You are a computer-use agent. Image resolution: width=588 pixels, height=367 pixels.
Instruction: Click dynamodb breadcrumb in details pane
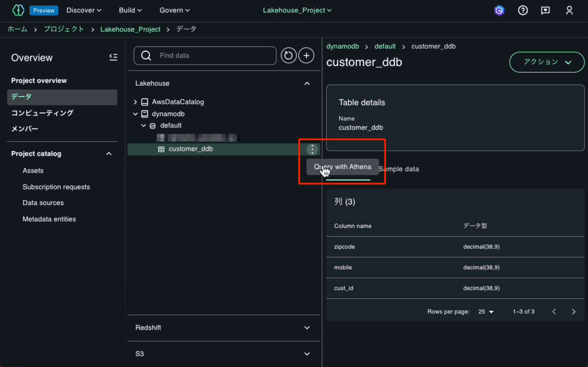pyautogui.click(x=343, y=46)
